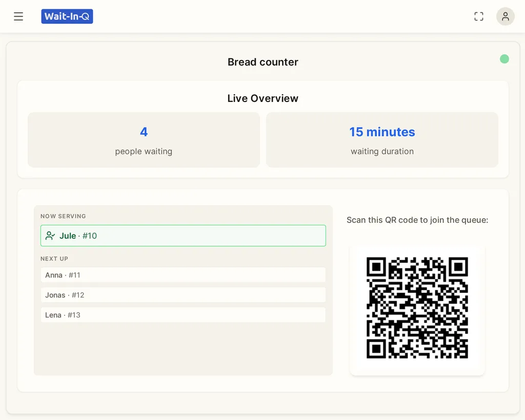Select Anna #11 in the queue
Viewport: 525px width, 420px height.
coord(183,275)
